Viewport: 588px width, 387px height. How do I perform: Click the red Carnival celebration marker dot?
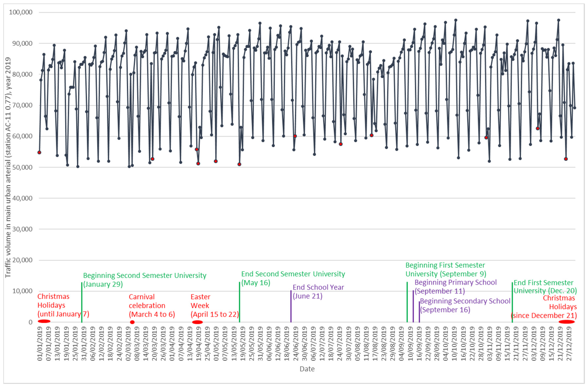132,322
